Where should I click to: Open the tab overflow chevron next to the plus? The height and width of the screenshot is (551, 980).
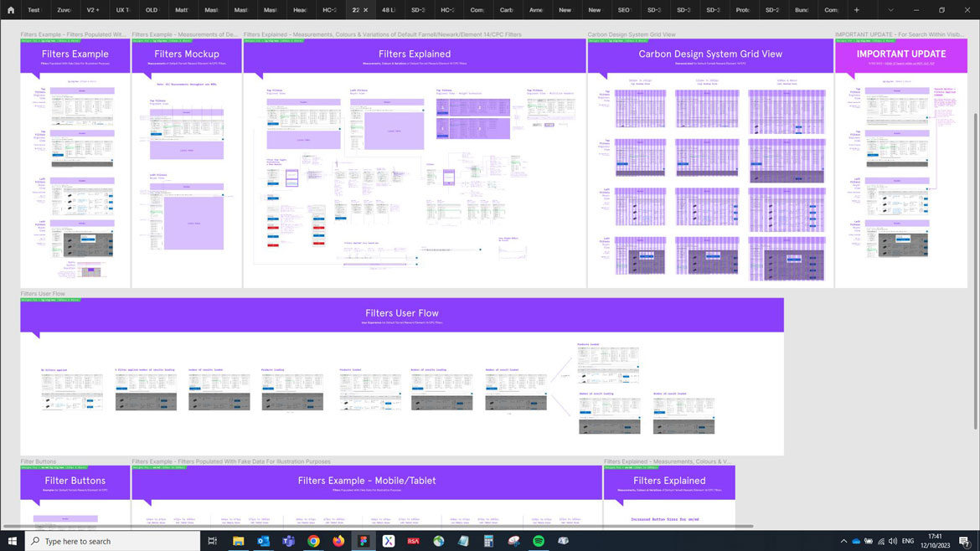click(x=890, y=10)
